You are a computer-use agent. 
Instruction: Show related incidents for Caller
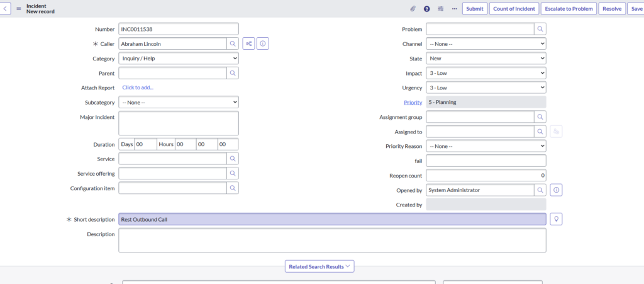click(249, 43)
